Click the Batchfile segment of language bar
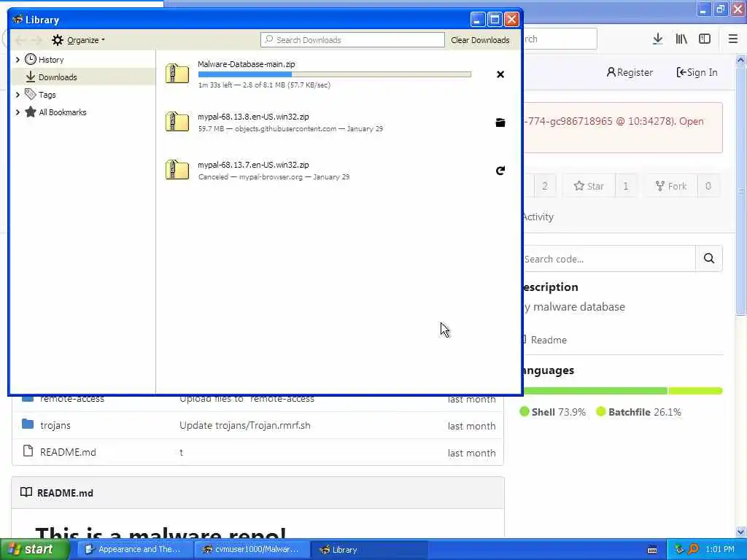747x560 pixels. [695, 391]
